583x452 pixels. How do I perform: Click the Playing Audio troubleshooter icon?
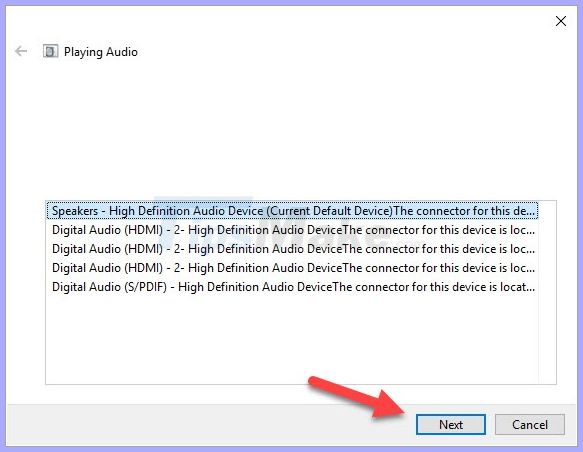(x=50, y=51)
